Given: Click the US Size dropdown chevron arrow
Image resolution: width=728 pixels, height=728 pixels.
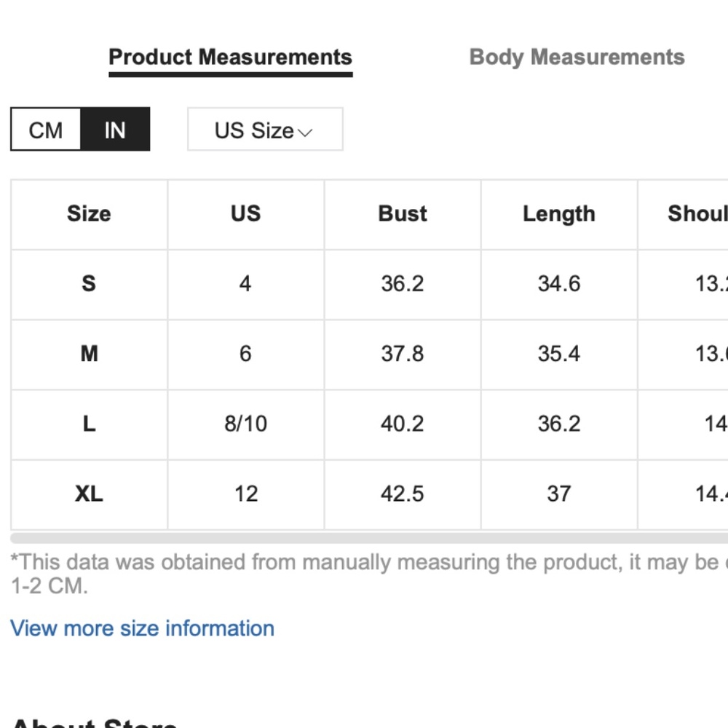Looking at the screenshot, I should [x=305, y=132].
